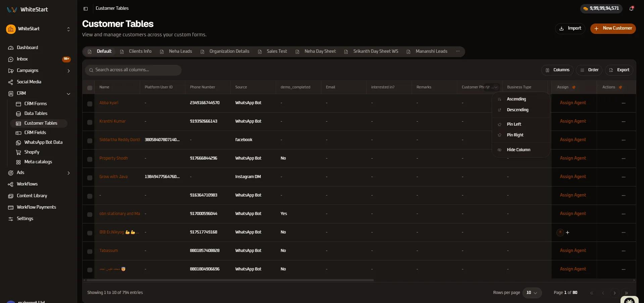Expand the Campaigns submenu
This screenshot has height=303, width=644.
point(68,71)
